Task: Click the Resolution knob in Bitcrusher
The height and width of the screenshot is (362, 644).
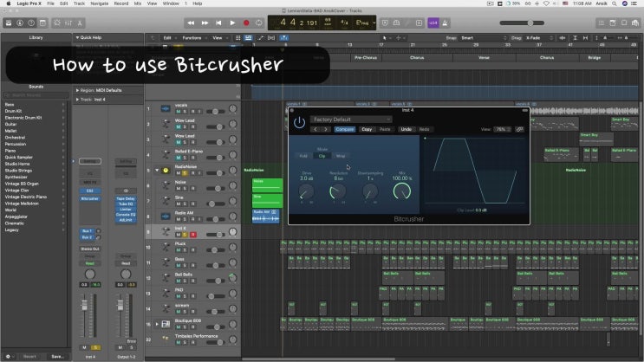Action: click(338, 191)
